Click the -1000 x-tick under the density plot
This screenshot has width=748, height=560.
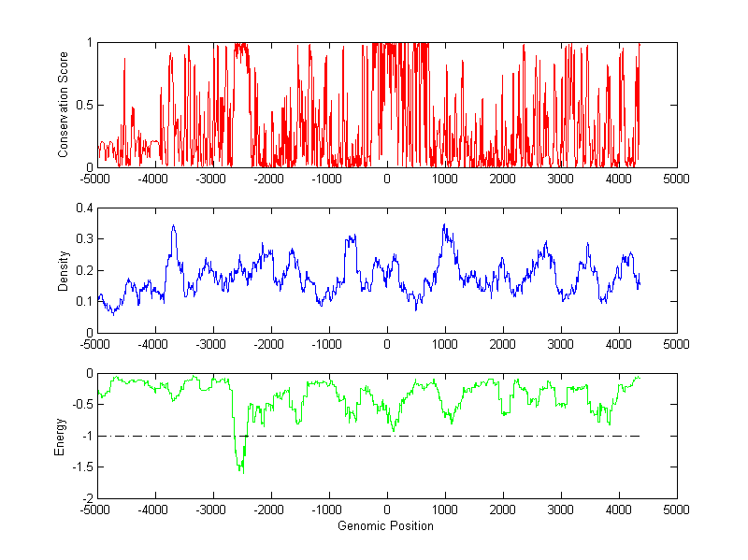click(x=326, y=344)
